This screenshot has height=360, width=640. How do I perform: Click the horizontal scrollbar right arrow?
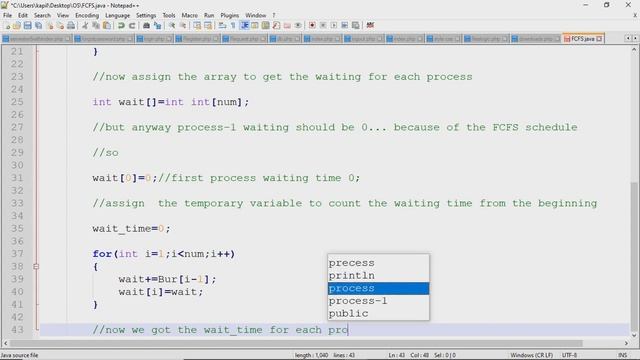pyautogui.click(x=627, y=343)
